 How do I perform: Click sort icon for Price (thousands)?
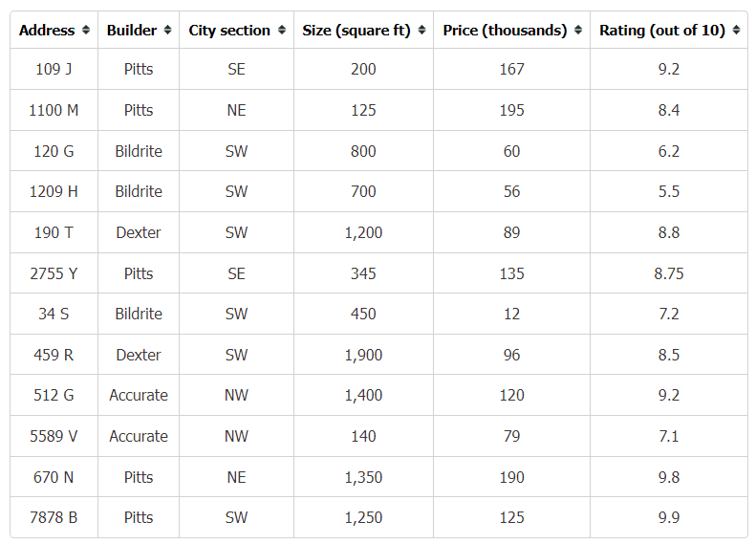pos(578,30)
